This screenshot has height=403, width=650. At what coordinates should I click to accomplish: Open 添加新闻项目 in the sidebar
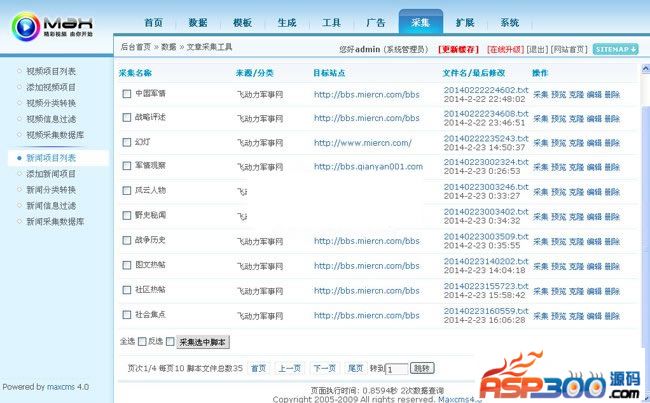pos(51,174)
